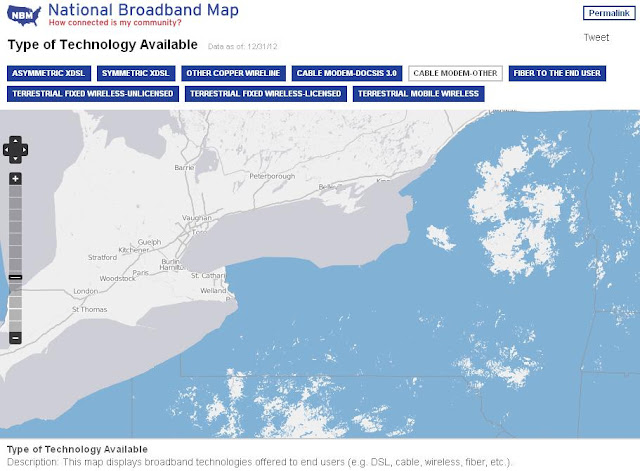Click the 'Data as of: 12/31/12' text
Screen dimensions: 640x471
242,47
